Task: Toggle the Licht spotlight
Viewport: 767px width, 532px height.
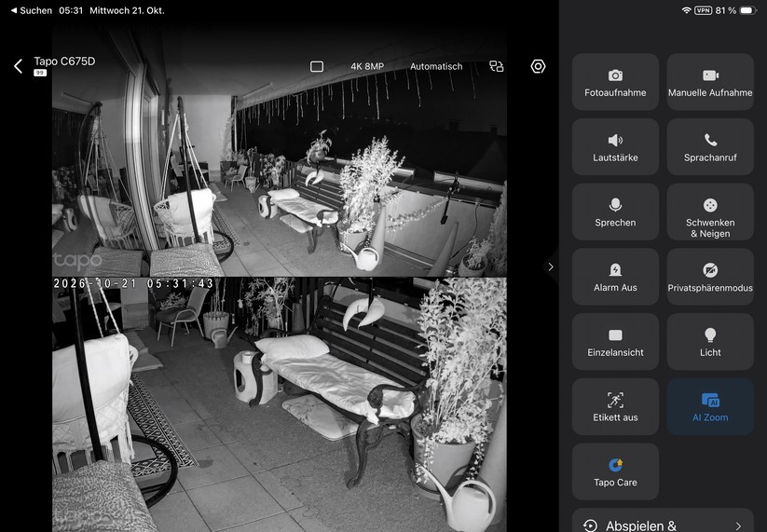Action: [710, 341]
